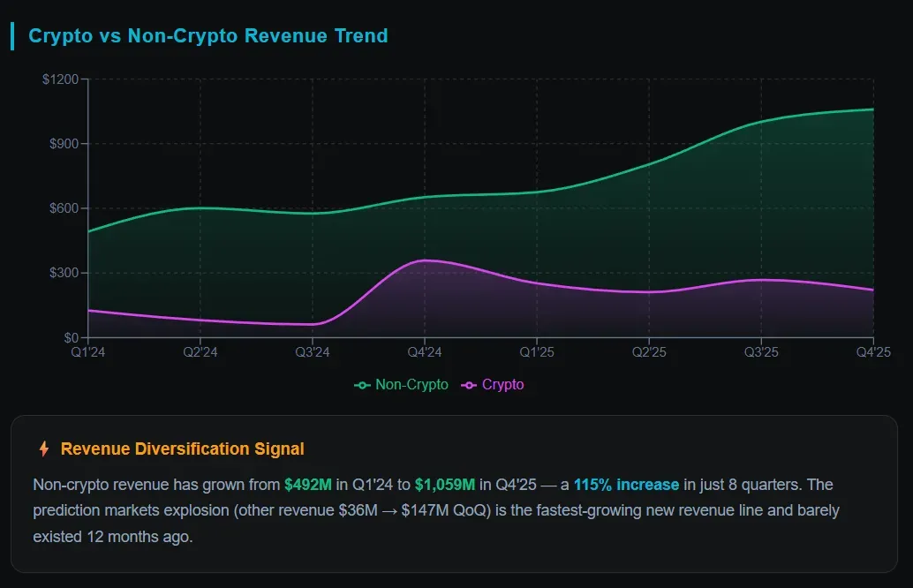Click the lightning bolt icon beside Revenue Diversification Signal
Image resolution: width=913 pixels, height=588 pixels.
point(44,449)
